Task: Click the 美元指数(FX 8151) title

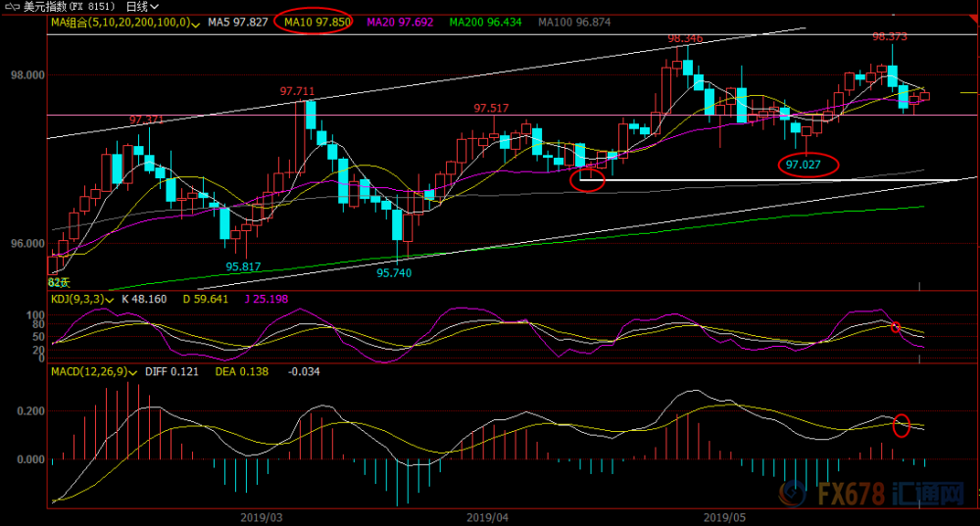Action: click(x=70, y=7)
